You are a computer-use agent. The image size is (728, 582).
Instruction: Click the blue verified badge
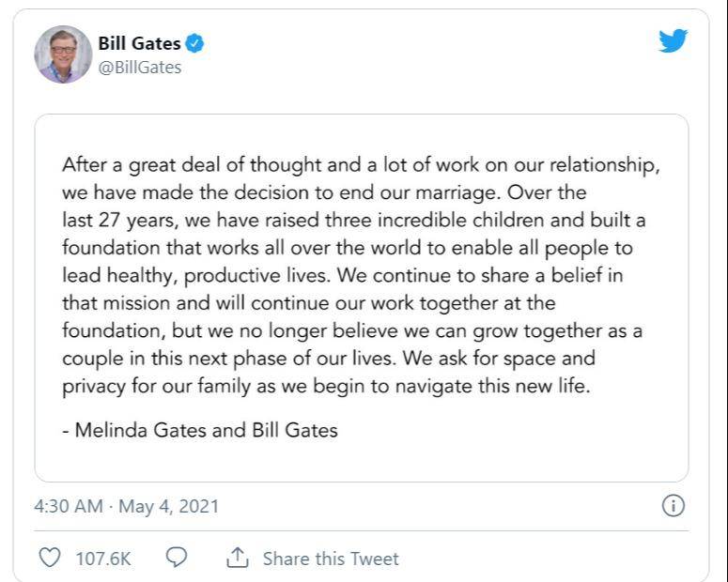coord(194,43)
